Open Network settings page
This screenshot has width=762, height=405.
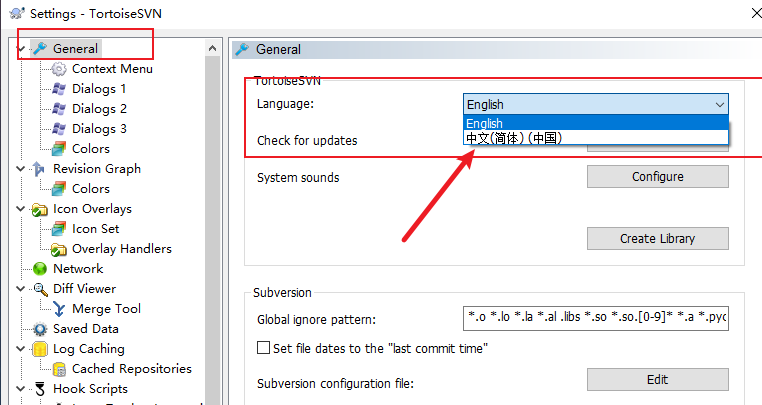click(78, 269)
